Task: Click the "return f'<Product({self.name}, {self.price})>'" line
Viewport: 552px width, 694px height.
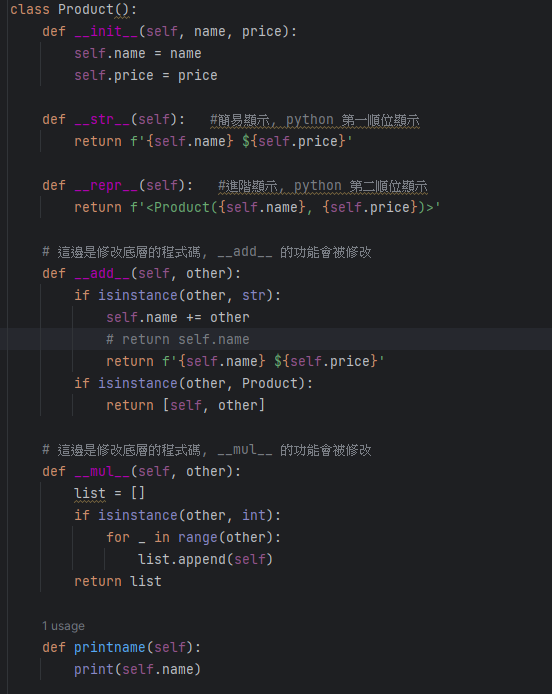Action: 257,208
